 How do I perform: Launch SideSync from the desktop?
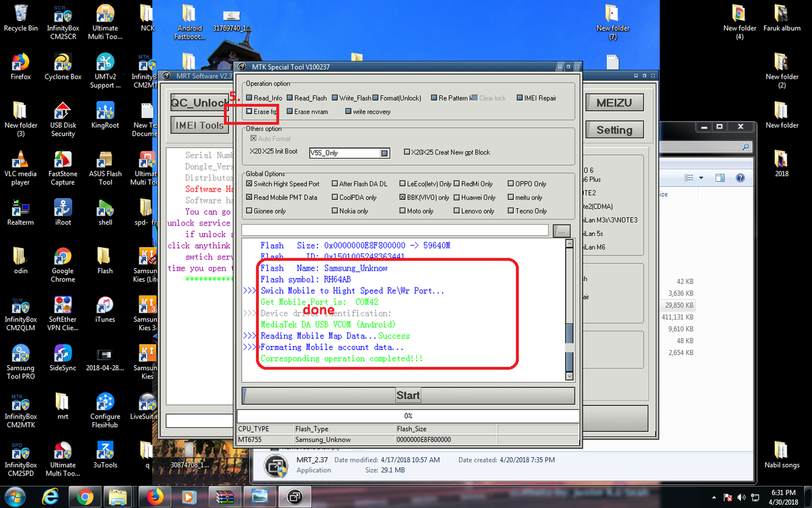click(x=63, y=358)
